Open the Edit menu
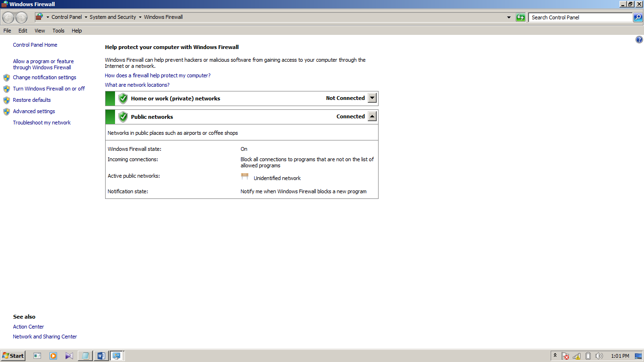 point(23,31)
